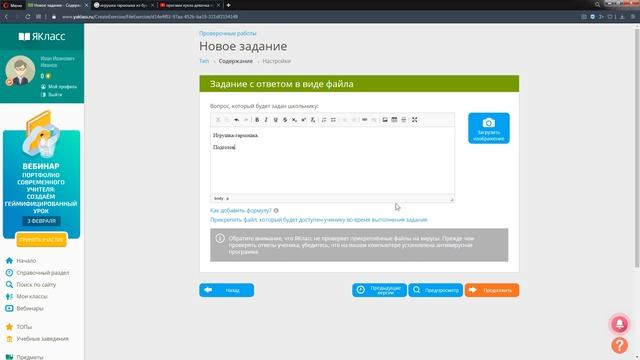
Task: Open 'Вебинары' in sidebar
Action: click(30, 308)
